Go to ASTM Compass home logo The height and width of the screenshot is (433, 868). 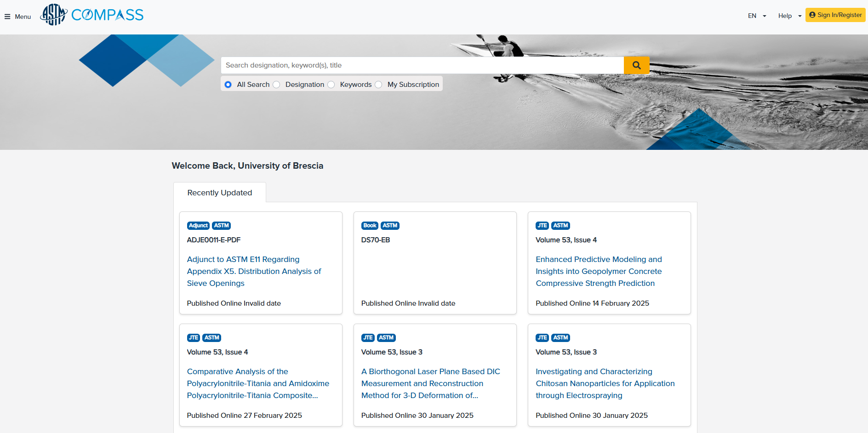(x=92, y=15)
